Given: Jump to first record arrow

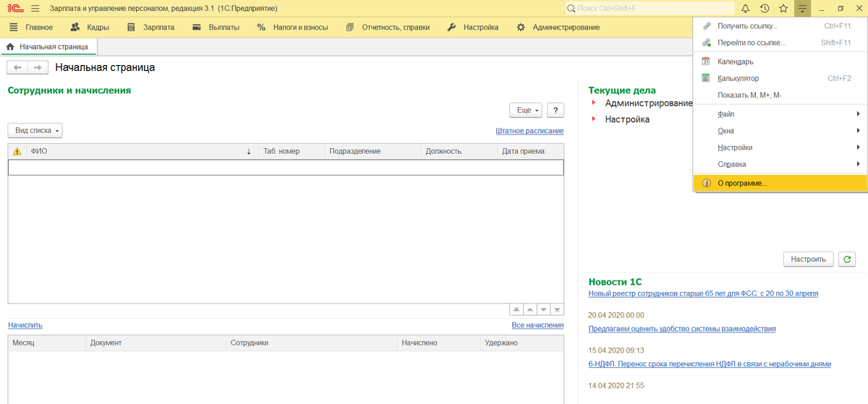Looking at the screenshot, I should click(516, 309).
